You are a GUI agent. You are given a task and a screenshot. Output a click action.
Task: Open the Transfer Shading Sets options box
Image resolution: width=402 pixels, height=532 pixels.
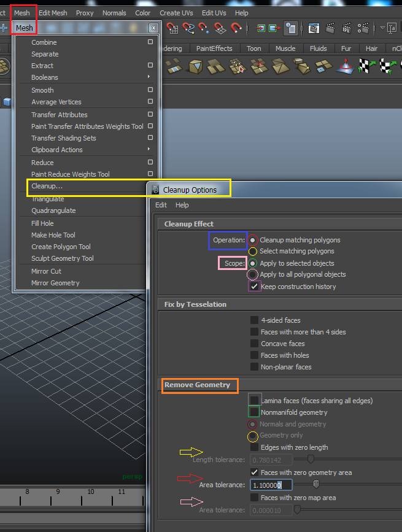[150, 137]
